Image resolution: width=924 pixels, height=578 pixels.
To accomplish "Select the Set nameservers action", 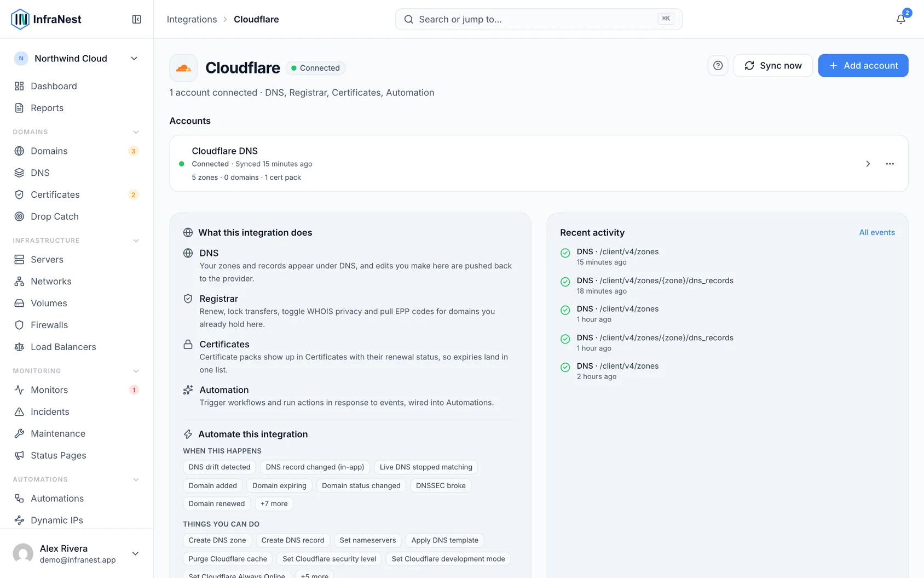I will pos(368,540).
